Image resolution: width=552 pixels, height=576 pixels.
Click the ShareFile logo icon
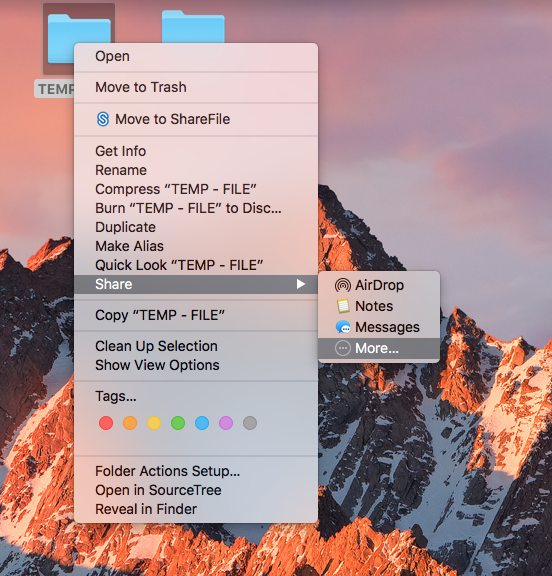tap(103, 119)
